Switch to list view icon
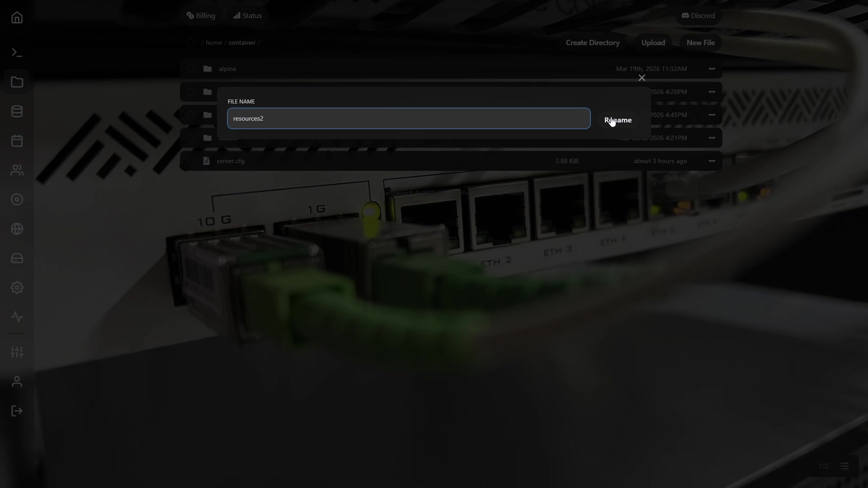Viewport: 868px width, 488px height. [844, 466]
